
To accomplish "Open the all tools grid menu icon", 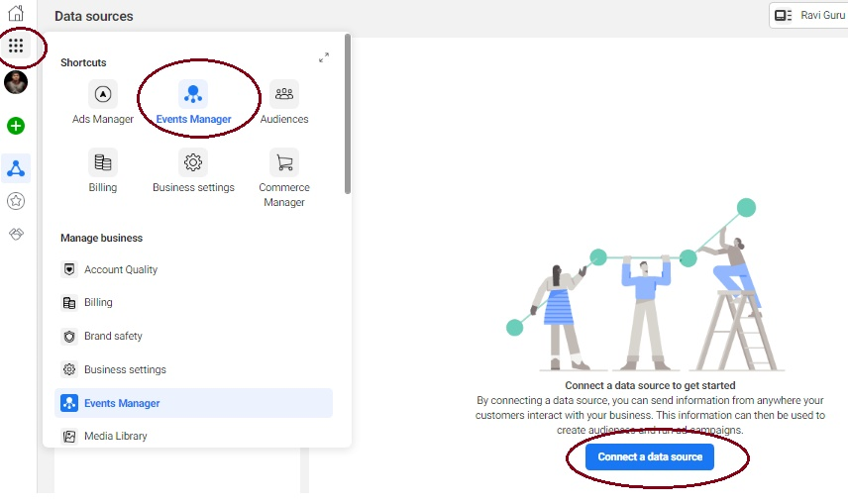I will click(16, 46).
